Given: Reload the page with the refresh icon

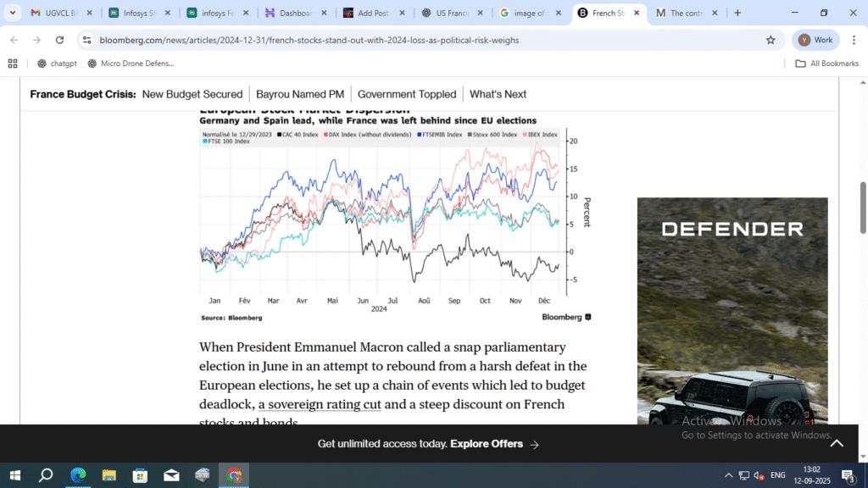Looking at the screenshot, I should [x=59, y=40].
